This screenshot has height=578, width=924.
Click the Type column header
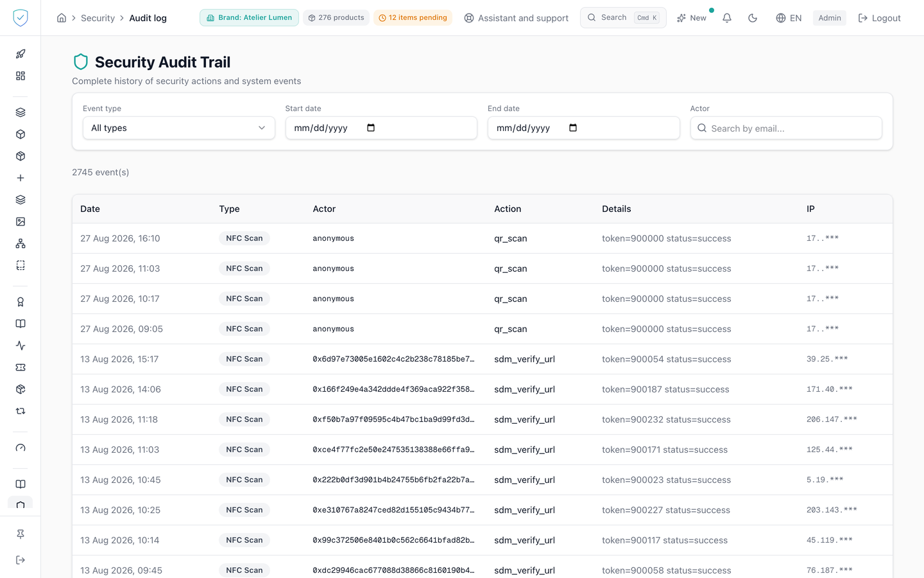point(229,209)
